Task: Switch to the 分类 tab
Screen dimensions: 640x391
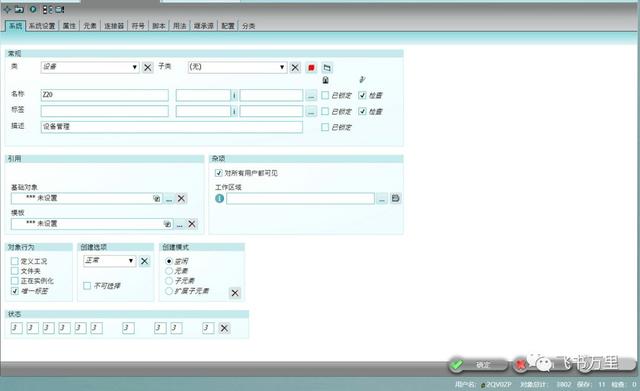Action: [x=248, y=26]
